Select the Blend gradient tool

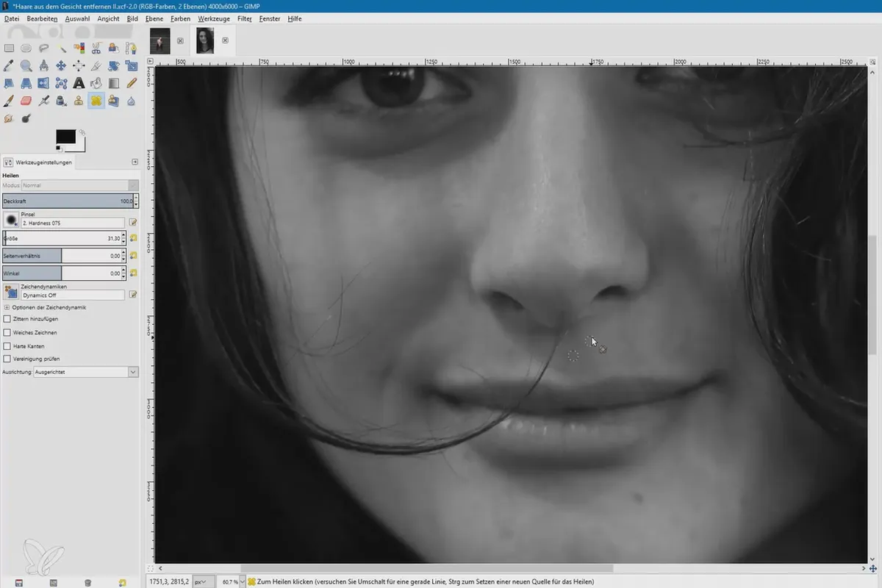pyautogui.click(x=114, y=83)
